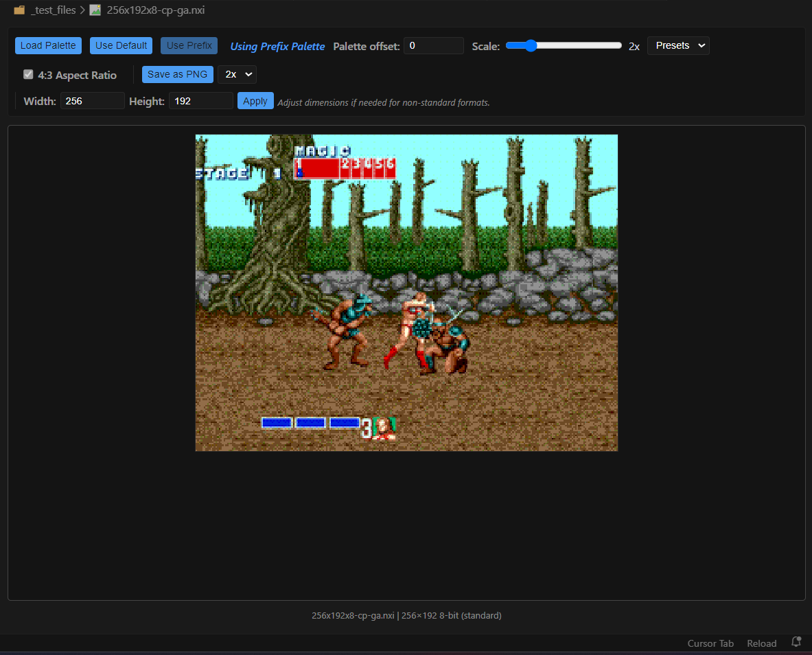Screen dimensions: 812x655
Task: Click the _test_files breadcrumb folder icon
Action: [x=20, y=10]
